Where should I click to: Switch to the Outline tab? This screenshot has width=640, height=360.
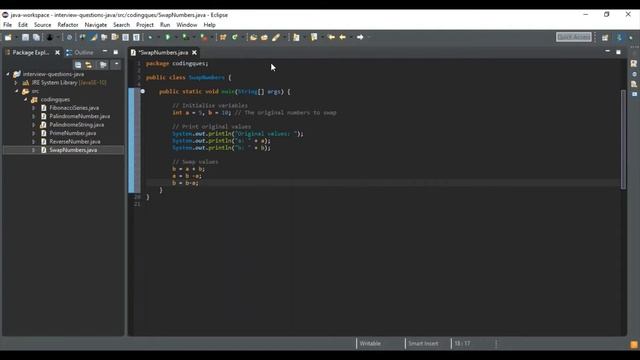pos(80,53)
